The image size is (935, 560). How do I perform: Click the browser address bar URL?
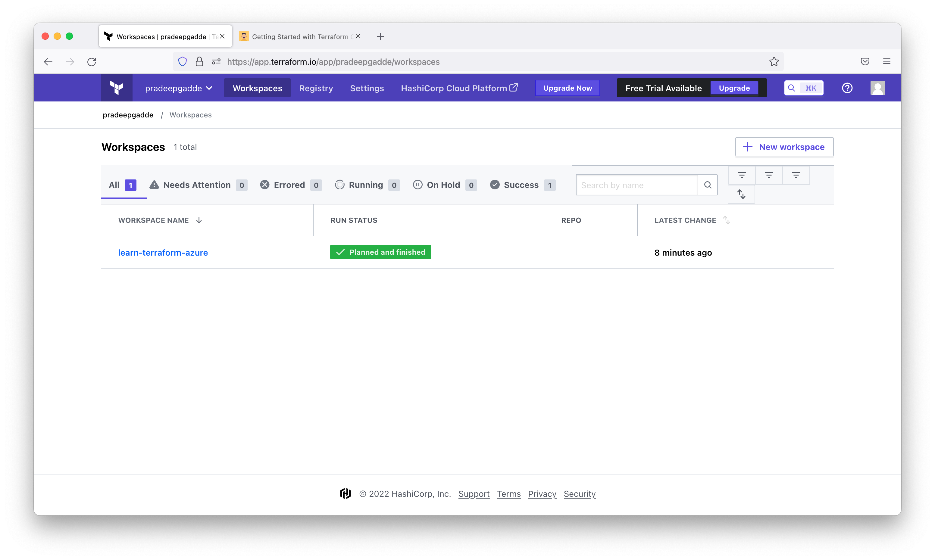[x=333, y=61]
